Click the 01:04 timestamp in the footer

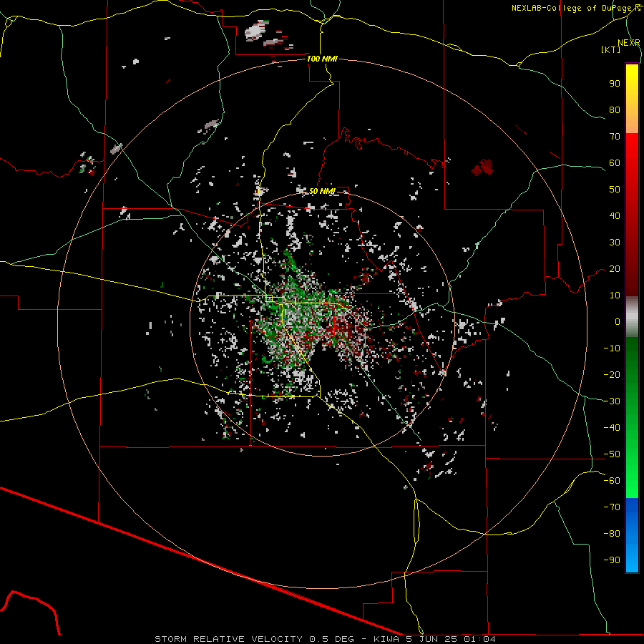coord(479,639)
